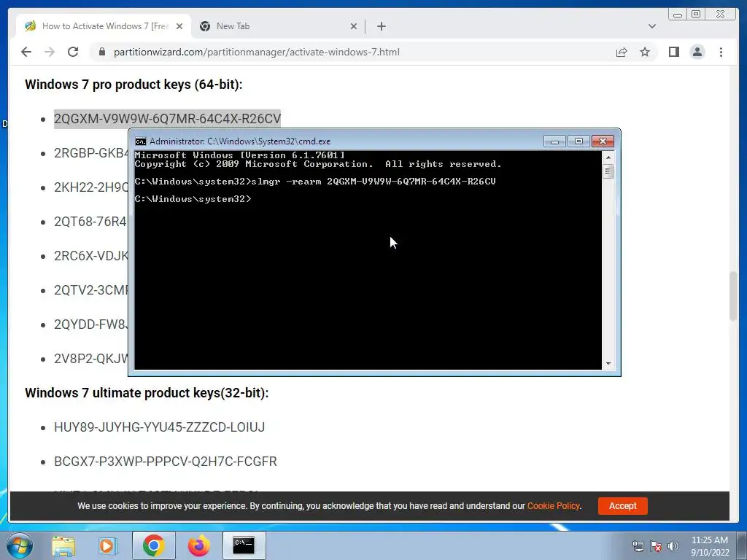Click the cmd scrollbar up arrow
Image resolution: width=747 pixels, height=560 pixels.
[608, 157]
